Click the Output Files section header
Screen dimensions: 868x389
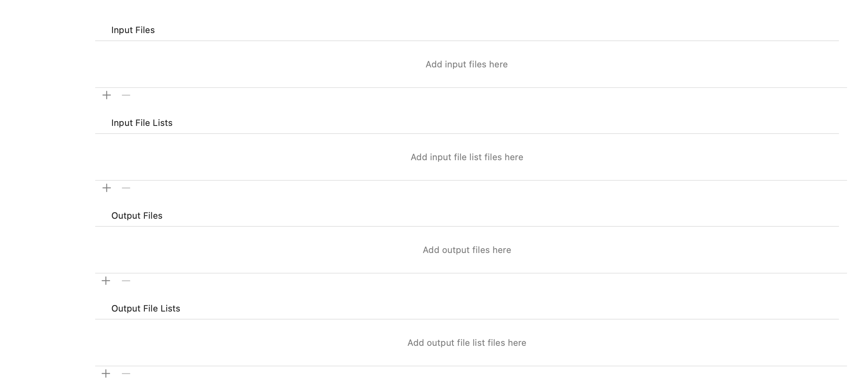pos(137,216)
